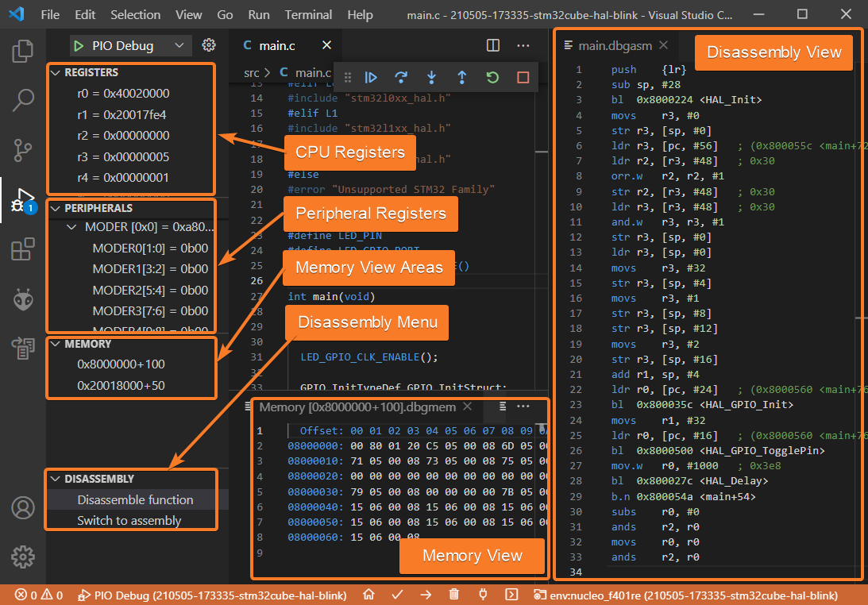Image resolution: width=868 pixels, height=605 pixels.
Task: Step out using the debug toolbar
Action: pos(462,78)
